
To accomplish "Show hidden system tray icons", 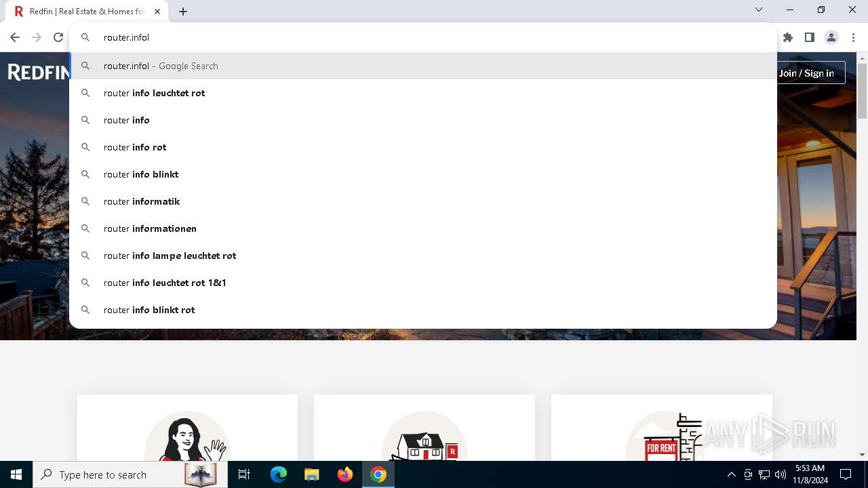I will pyautogui.click(x=731, y=474).
